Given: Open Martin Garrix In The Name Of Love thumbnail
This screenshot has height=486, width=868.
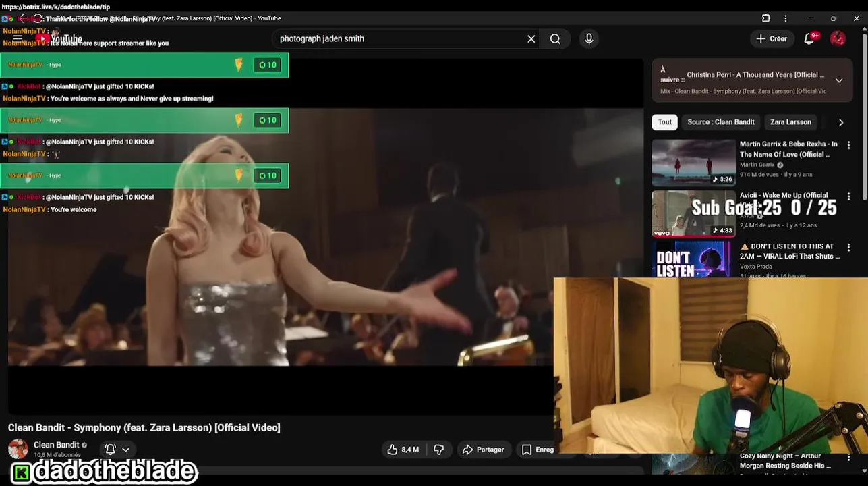Looking at the screenshot, I should pyautogui.click(x=693, y=163).
